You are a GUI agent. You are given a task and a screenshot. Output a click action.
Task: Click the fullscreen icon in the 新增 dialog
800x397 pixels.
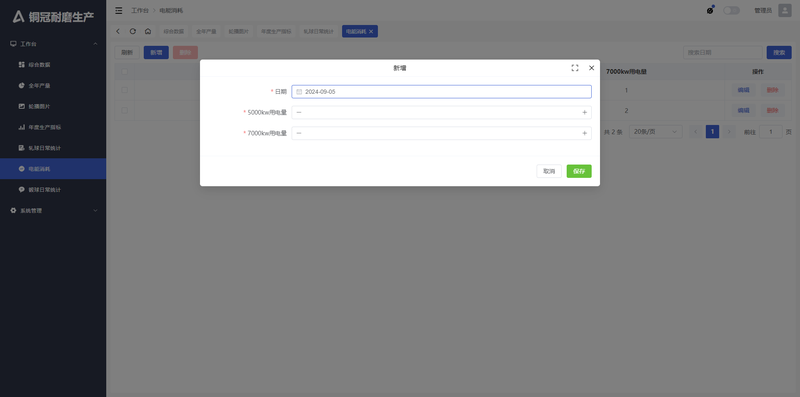coord(574,68)
